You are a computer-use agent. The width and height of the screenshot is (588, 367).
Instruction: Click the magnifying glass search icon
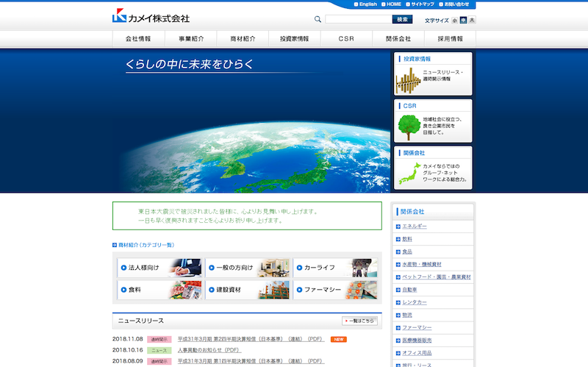point(318,19)
